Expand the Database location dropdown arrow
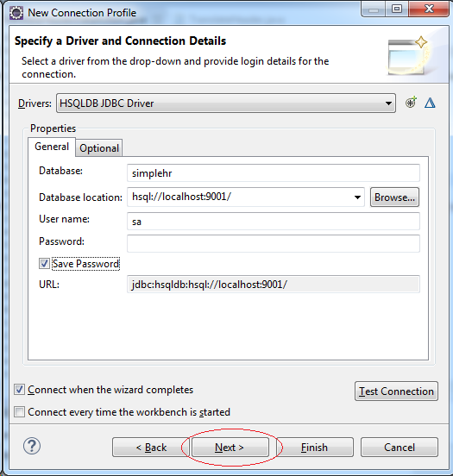 [x=357, y=197]
